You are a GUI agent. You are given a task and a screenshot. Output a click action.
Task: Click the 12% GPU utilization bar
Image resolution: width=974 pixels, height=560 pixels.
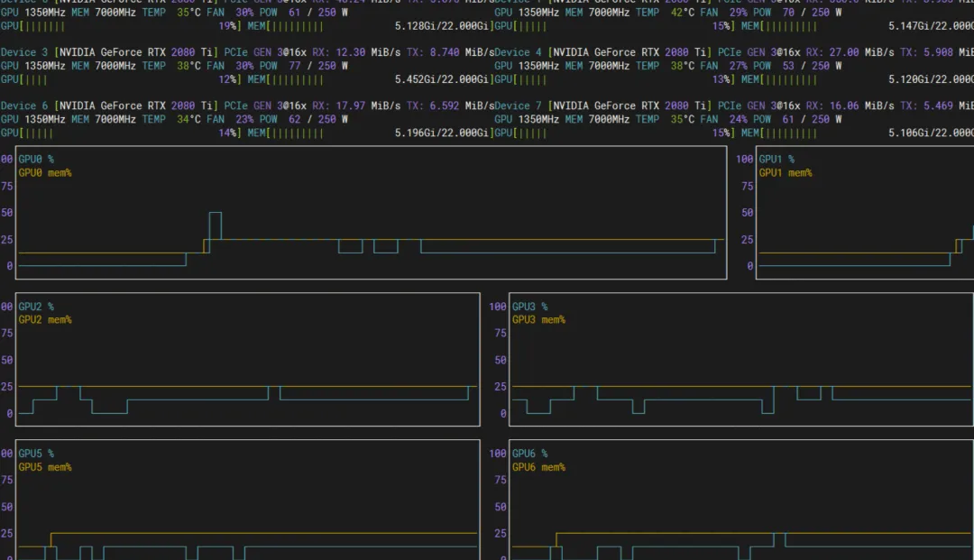click(x=121, y=79)
